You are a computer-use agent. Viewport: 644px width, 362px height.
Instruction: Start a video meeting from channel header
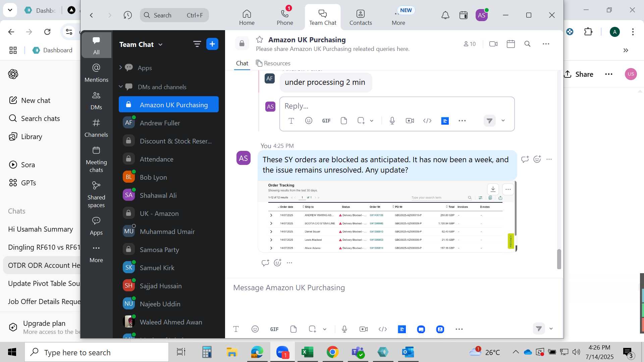[x=493, y=44]
